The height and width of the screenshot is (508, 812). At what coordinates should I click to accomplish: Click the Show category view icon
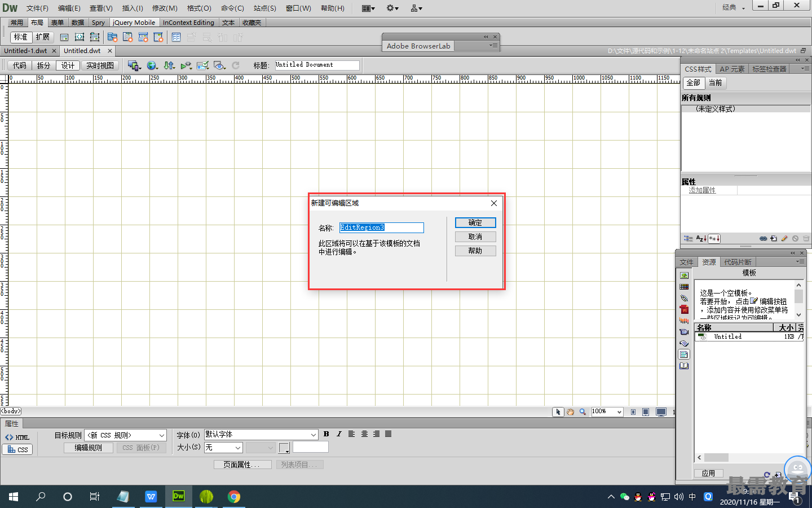688,239
